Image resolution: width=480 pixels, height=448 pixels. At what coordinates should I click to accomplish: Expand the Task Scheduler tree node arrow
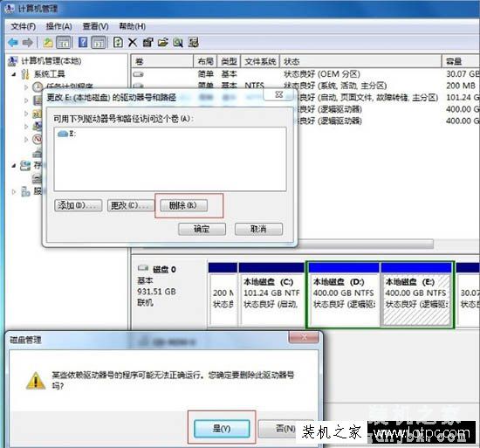pos(26,87)
